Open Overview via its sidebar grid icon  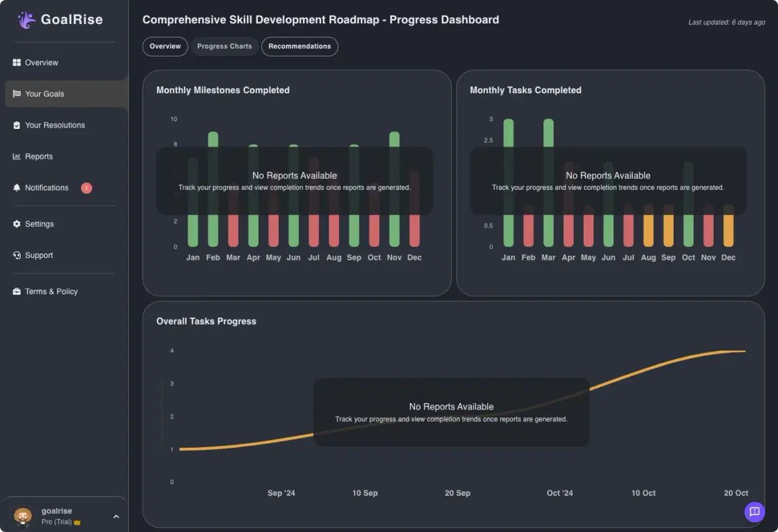point(17,63)
